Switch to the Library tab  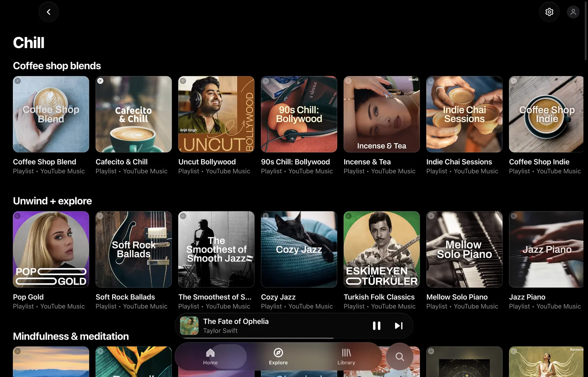(346, 357)
